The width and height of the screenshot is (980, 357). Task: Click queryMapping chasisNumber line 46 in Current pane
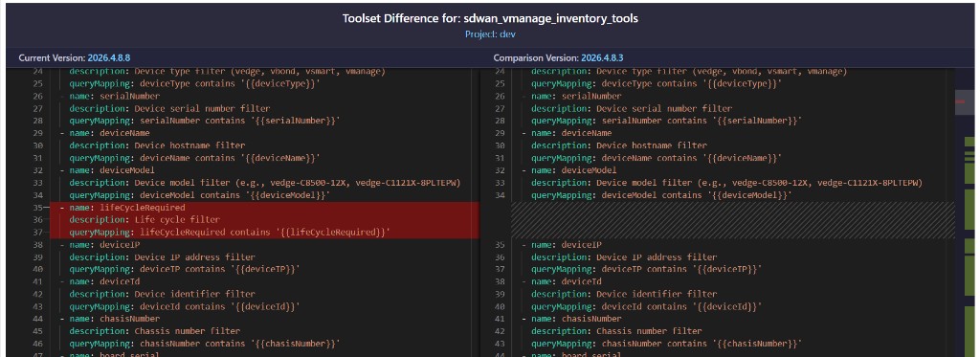pos(205,344)
